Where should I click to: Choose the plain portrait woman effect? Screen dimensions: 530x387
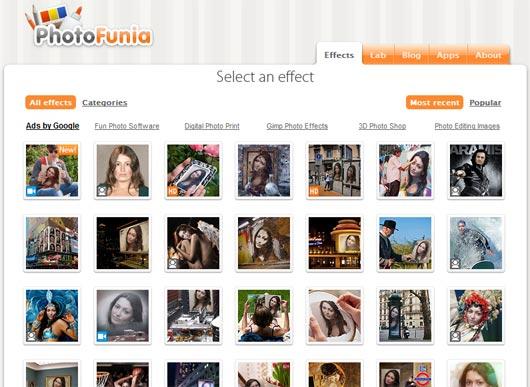pyautogui.click(x=123, y=170)
